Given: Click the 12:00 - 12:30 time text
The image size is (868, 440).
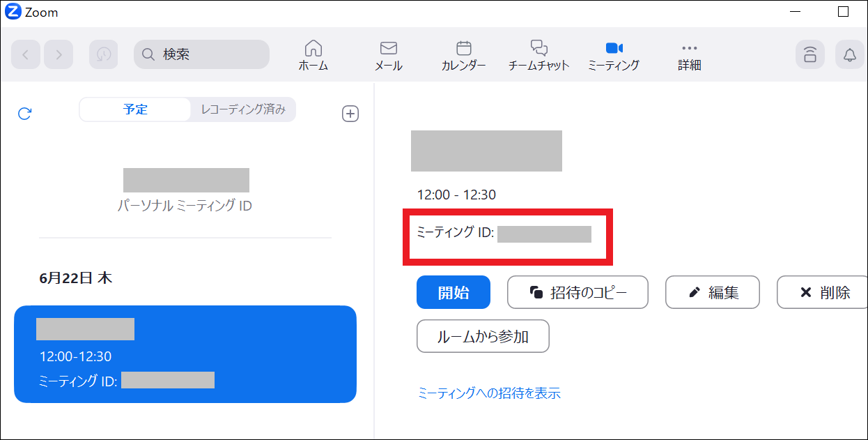Looking at the screenshot, I should tap(456, 195).
